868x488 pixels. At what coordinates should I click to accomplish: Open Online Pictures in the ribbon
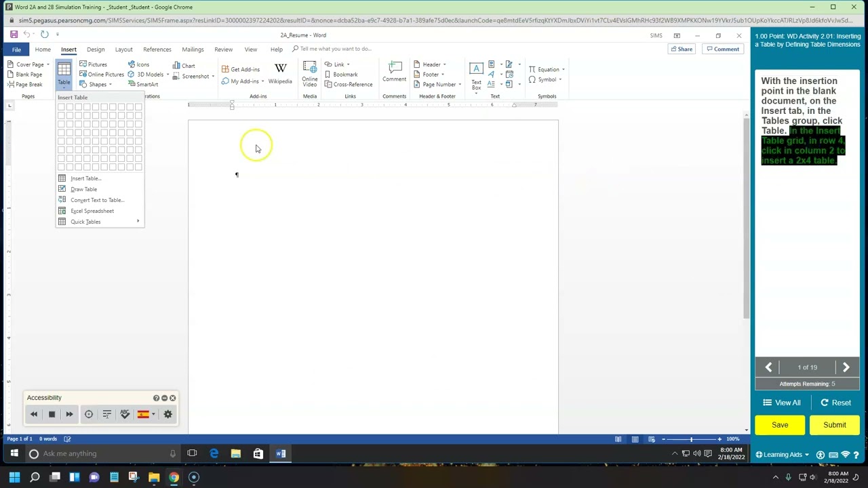click(101, 75)
